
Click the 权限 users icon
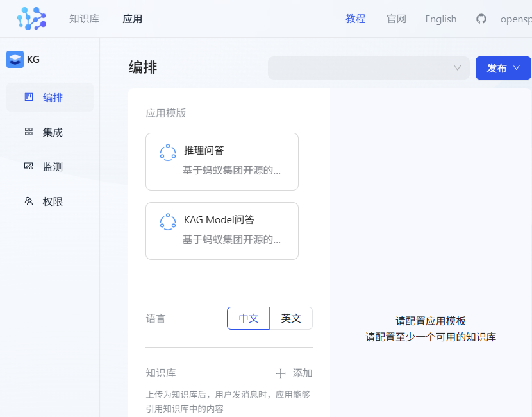(29, 201)
